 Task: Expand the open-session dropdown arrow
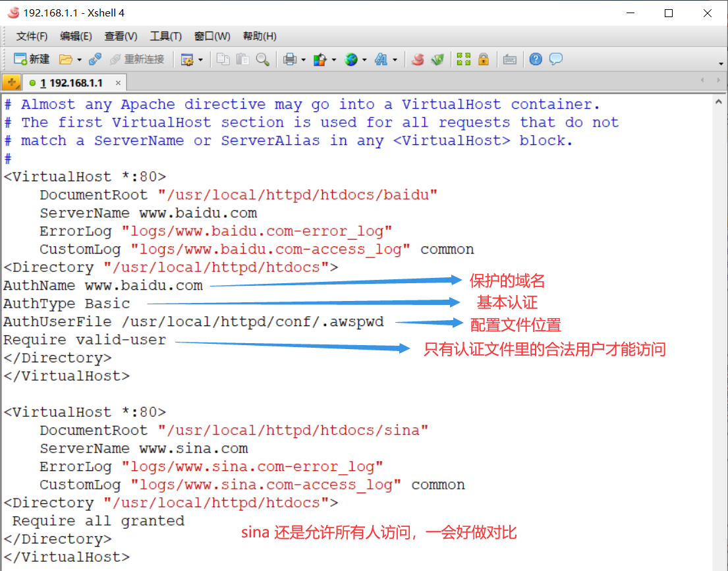(80, 60)
